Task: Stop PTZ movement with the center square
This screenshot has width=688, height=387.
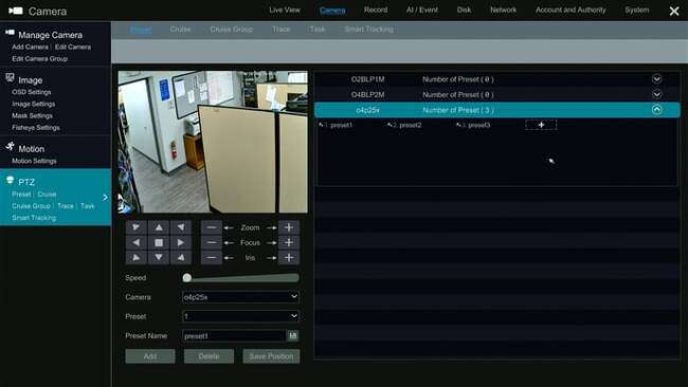Action: click(x=159, y=243)
